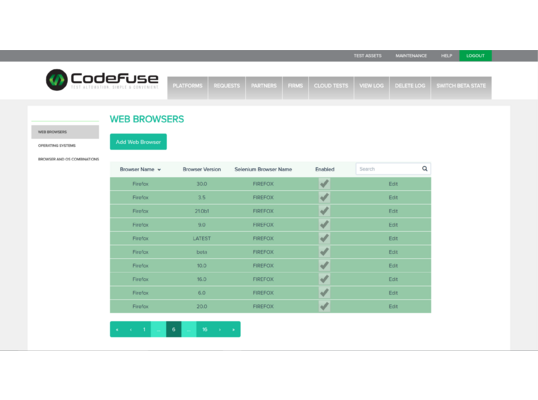The width and height of the screenshot is (538, 400).
Task: Edit the Firefox 16.0 row
Action: tap(393, 279)
